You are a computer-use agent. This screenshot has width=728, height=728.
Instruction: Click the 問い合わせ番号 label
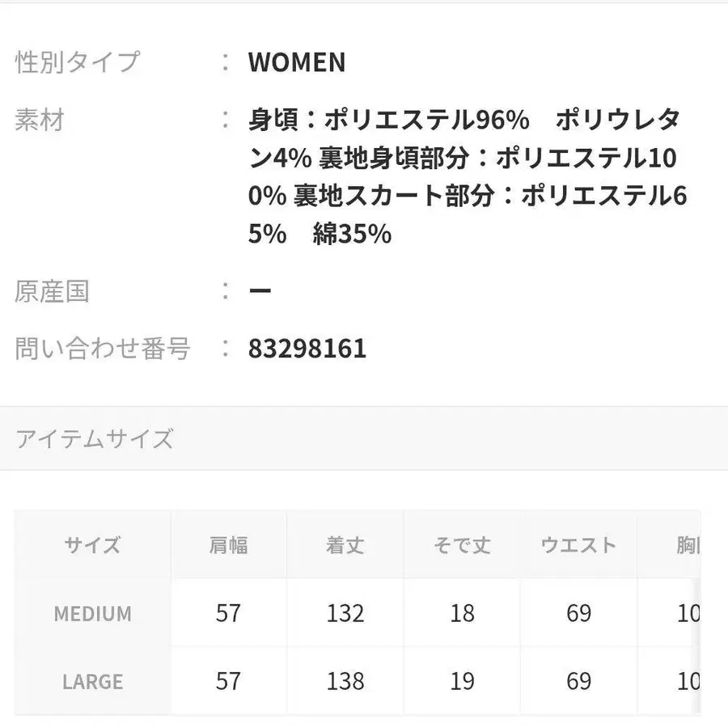coord(103,349)
